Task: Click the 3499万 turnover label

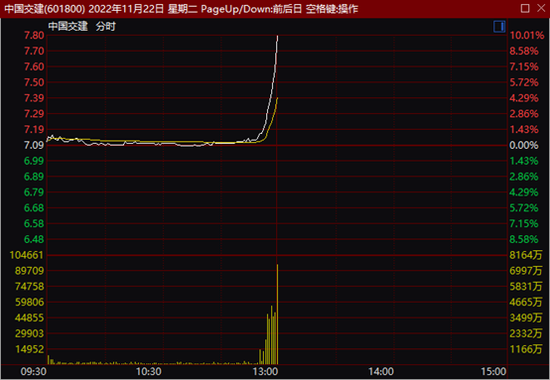Action: pyautogui.click(x=526, y=318)
